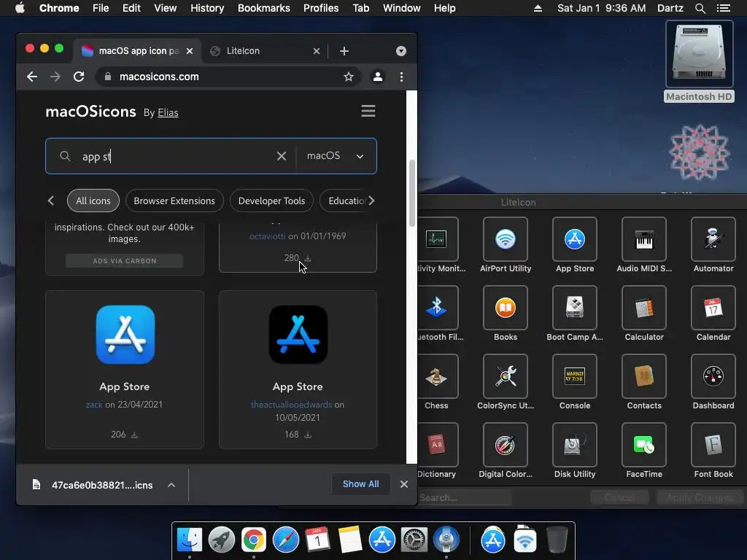The width and height of the screenshot is (747, 560).
Task: Select App Store icon in LiteIcon grid
Action: [575, 239]
